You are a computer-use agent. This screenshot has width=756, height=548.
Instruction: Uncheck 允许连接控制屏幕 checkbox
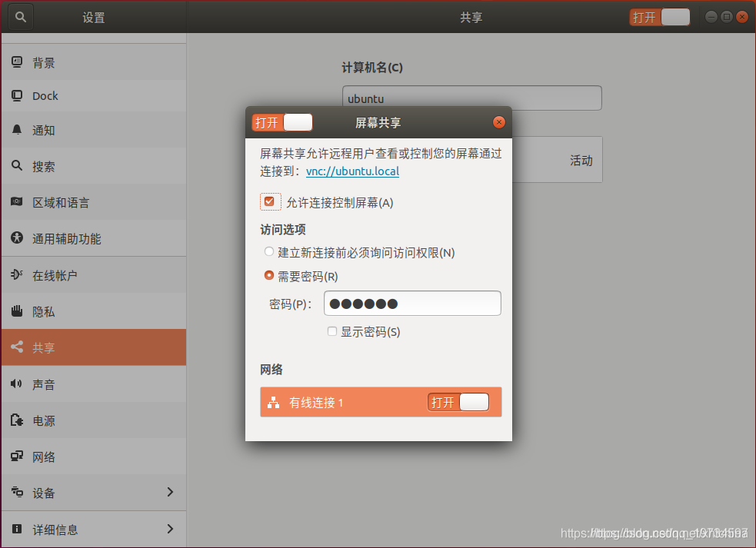pyautogui.click(x=269, y=202)
